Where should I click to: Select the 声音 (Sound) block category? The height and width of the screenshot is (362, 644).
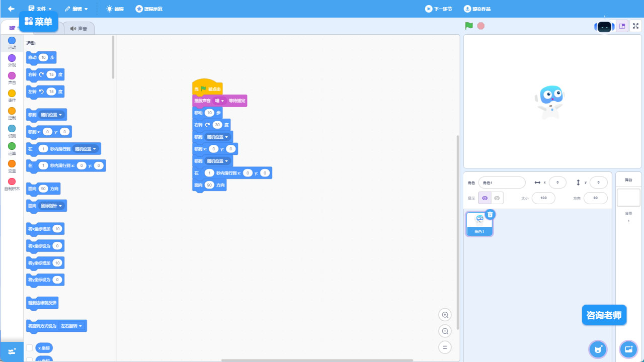12,78
